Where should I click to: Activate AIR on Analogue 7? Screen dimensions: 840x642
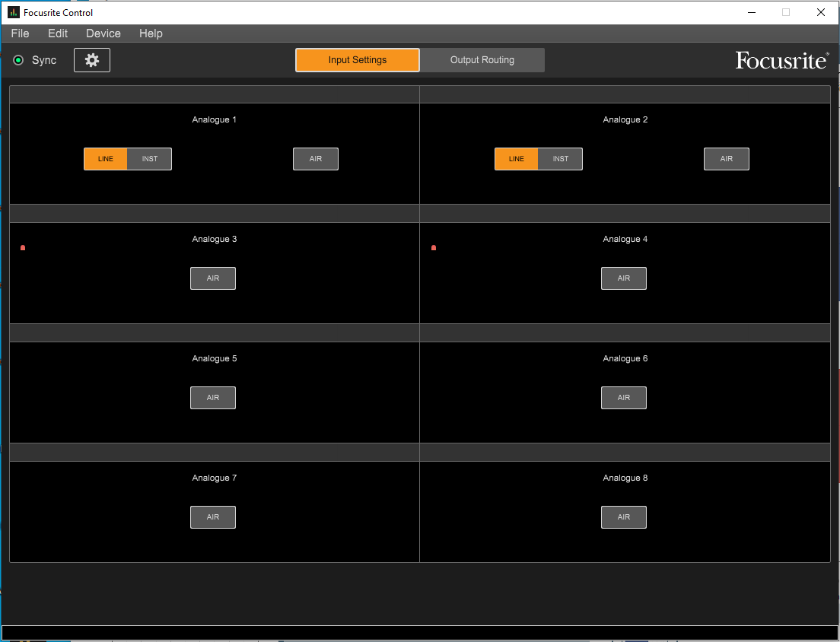point(213,517)
